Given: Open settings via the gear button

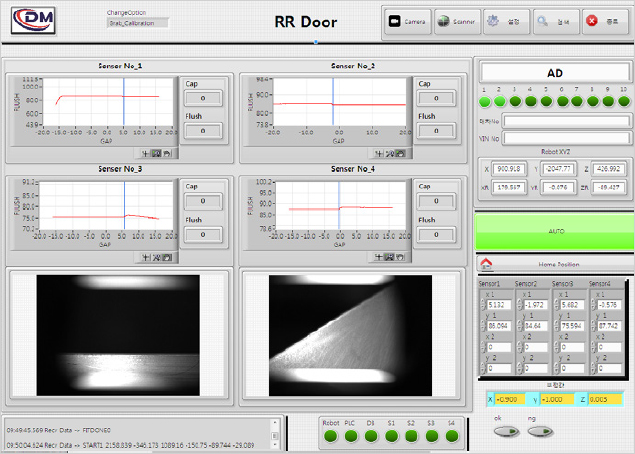Looking at the screenshot, I should click(x=504, y=20).
